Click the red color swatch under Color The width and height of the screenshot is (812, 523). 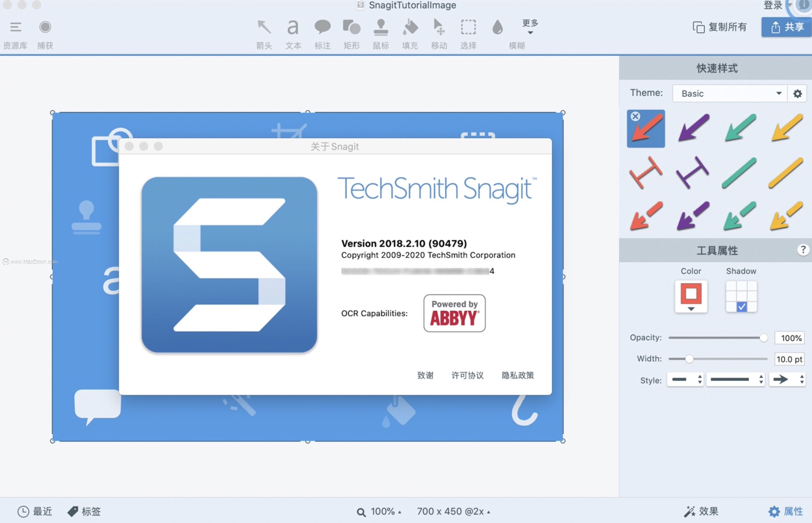tap(691, 294)
